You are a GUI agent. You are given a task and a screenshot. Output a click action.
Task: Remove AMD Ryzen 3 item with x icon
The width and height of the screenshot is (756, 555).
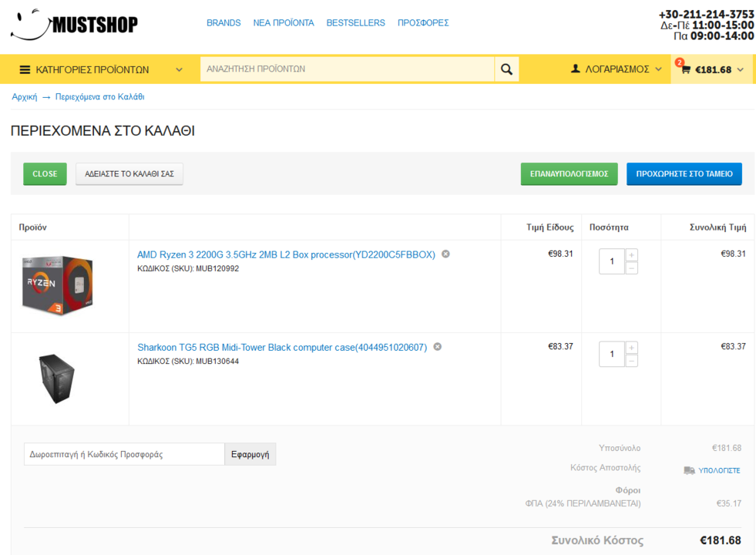click(446, 254)
